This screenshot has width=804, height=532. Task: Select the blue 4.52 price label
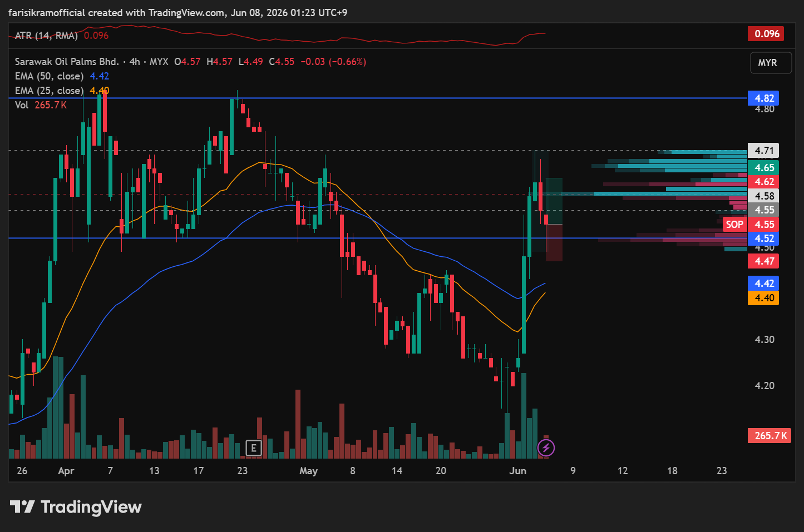point(763,238)
